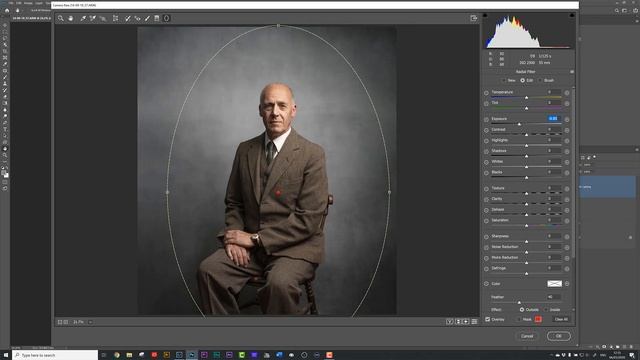Click the Feather value field
Viewport: 640px width, 360px height.
click(x=553, y=297)
